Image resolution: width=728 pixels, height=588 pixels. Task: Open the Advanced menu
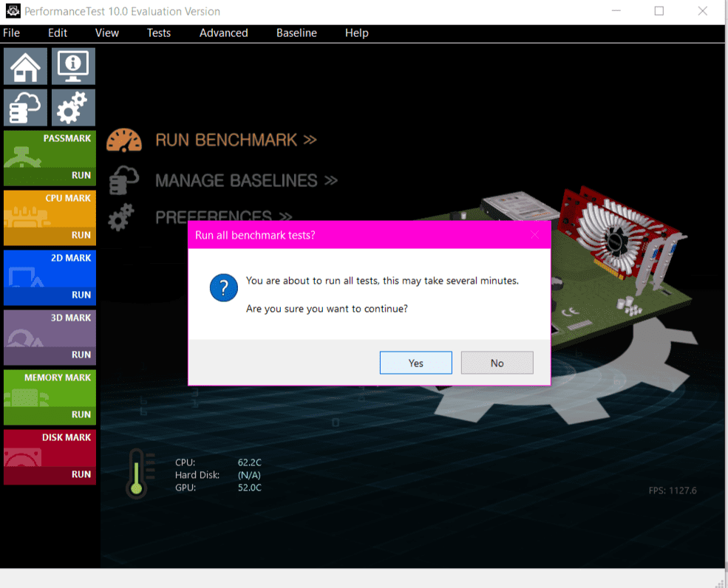click(223, 33)
